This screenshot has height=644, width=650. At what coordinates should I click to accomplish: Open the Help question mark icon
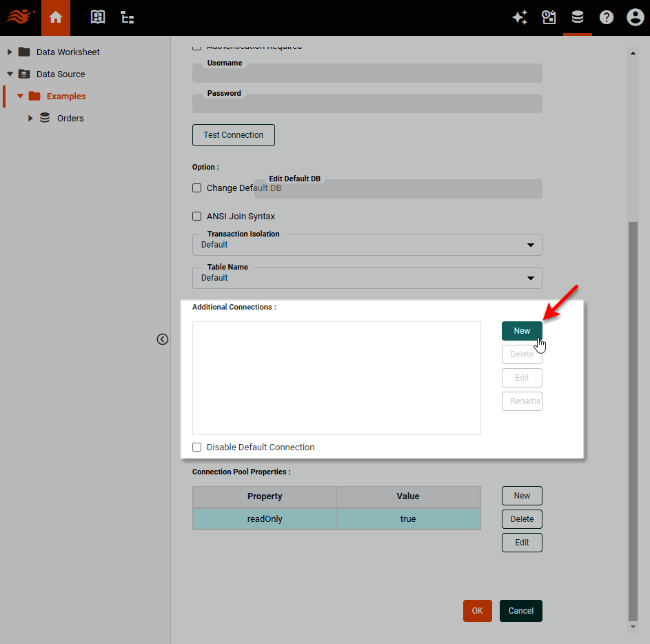(x=606, y=17)
